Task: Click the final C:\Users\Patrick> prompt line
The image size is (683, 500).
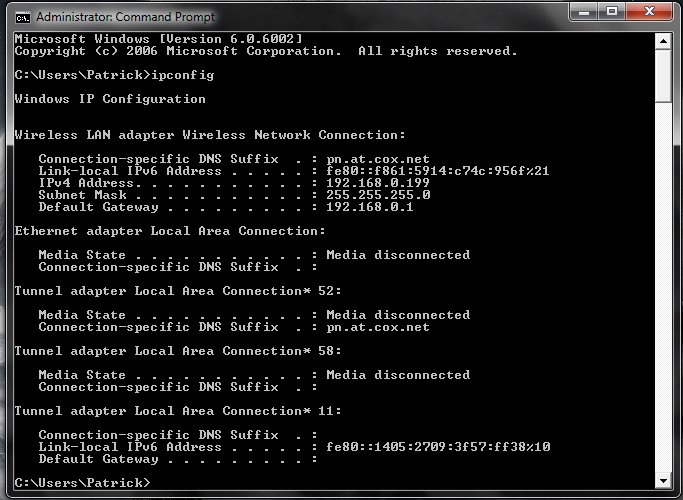Action: pyautogui.click(x=82, y=482)
